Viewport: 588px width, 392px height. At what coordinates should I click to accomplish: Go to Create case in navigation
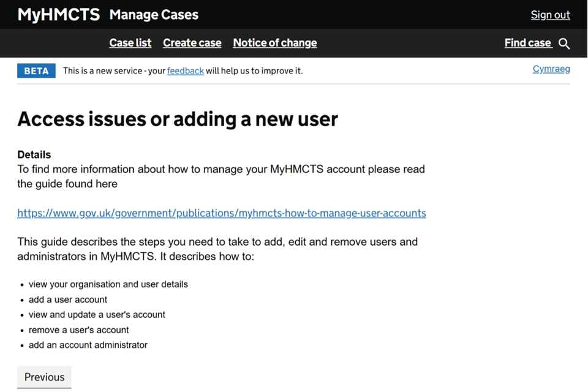pos(192,43)
